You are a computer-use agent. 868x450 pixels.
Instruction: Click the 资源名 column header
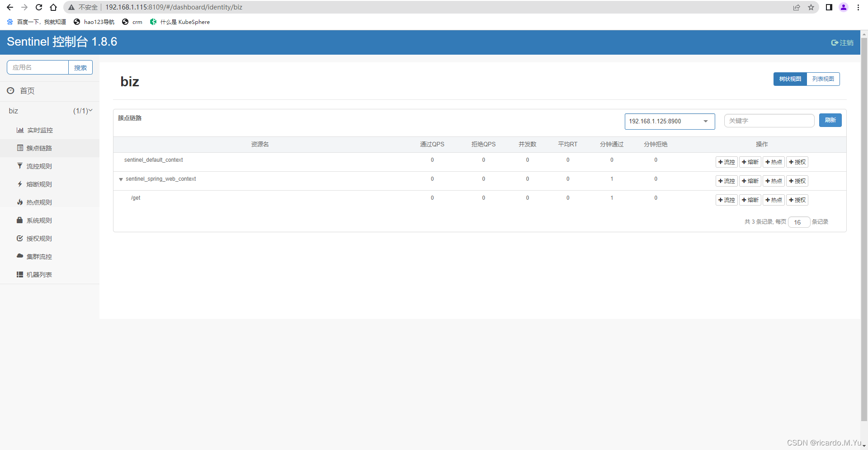tap(260, 144)
